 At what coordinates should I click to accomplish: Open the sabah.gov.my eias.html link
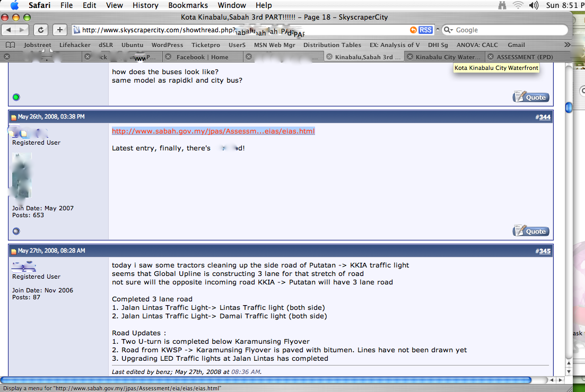click(213, 131)
